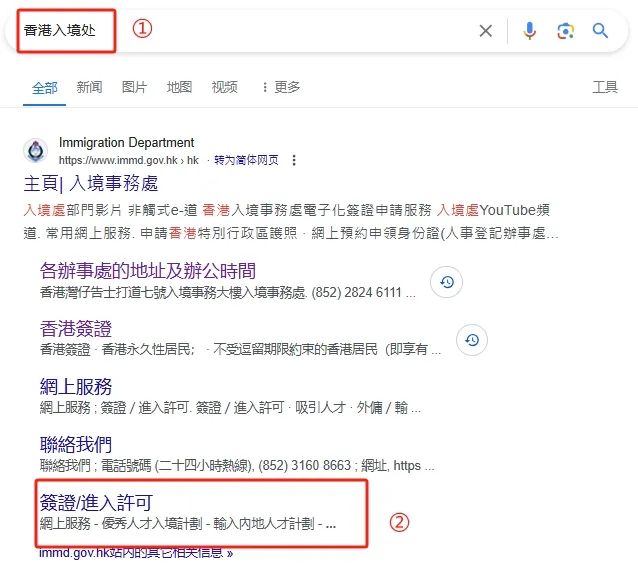Open the 主頁| 入境事務處 result

point(91,183)
